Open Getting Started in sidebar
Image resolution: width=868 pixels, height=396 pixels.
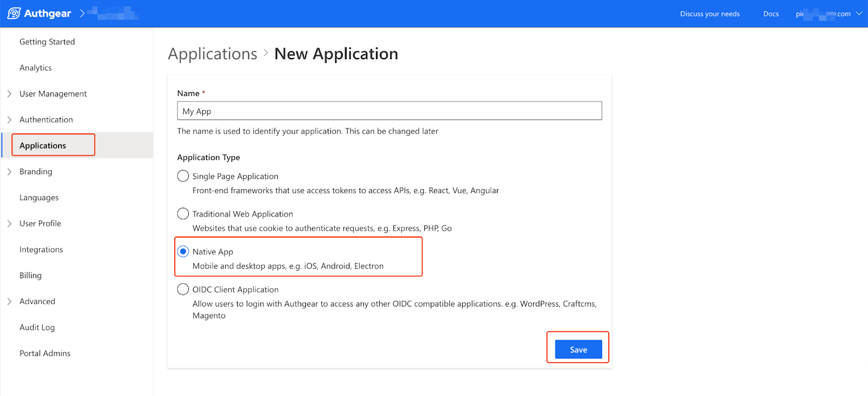tap(47, 42)
